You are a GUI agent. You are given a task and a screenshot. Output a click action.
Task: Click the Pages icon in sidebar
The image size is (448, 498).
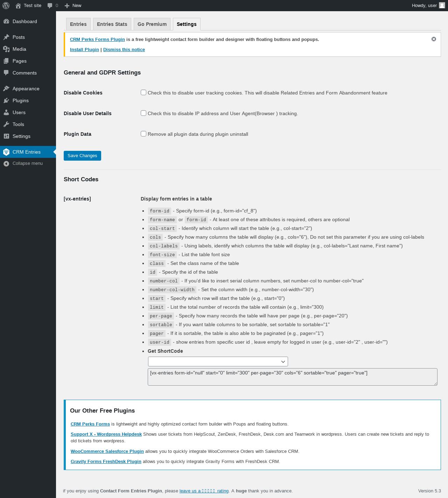click(6, 61)
